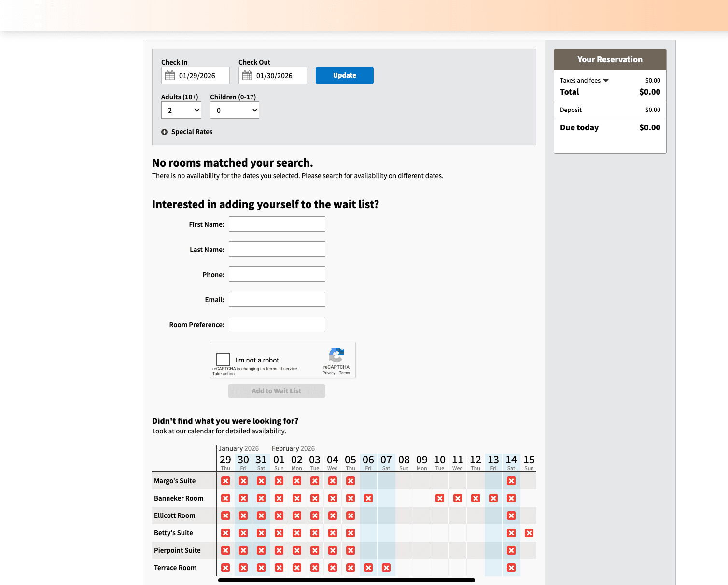Click the Room Preference text field
Image resolution: width=728 pixels, height=585 pixels.
click(x=277, y=324)
